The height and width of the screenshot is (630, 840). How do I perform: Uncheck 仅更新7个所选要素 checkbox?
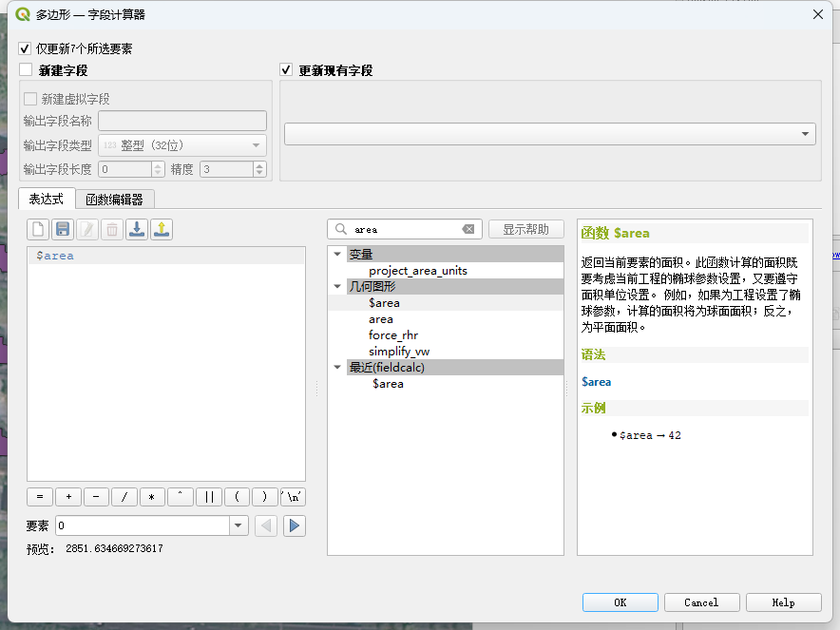(x=25, y=48)
